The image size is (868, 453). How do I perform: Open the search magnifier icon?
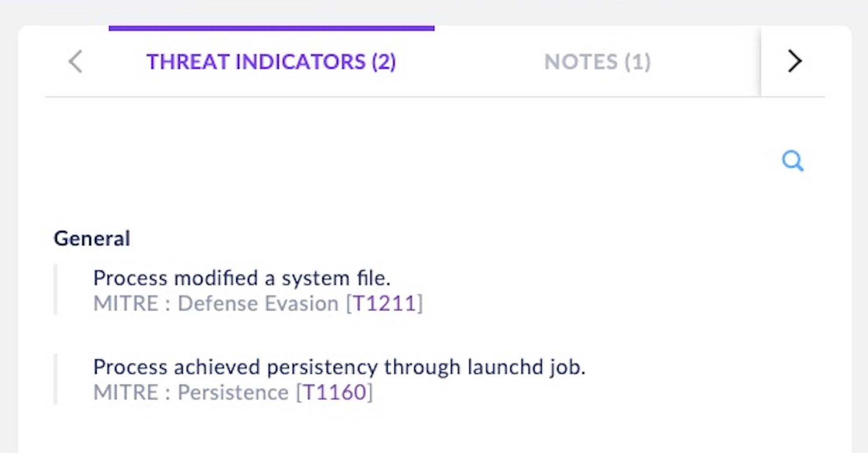792,161
